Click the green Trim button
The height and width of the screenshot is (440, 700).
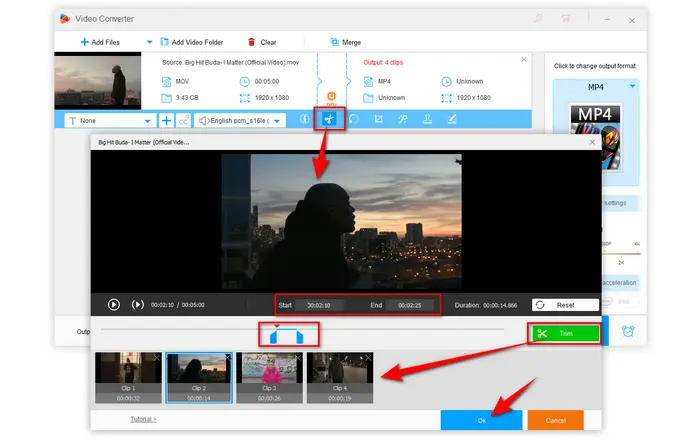565,333
